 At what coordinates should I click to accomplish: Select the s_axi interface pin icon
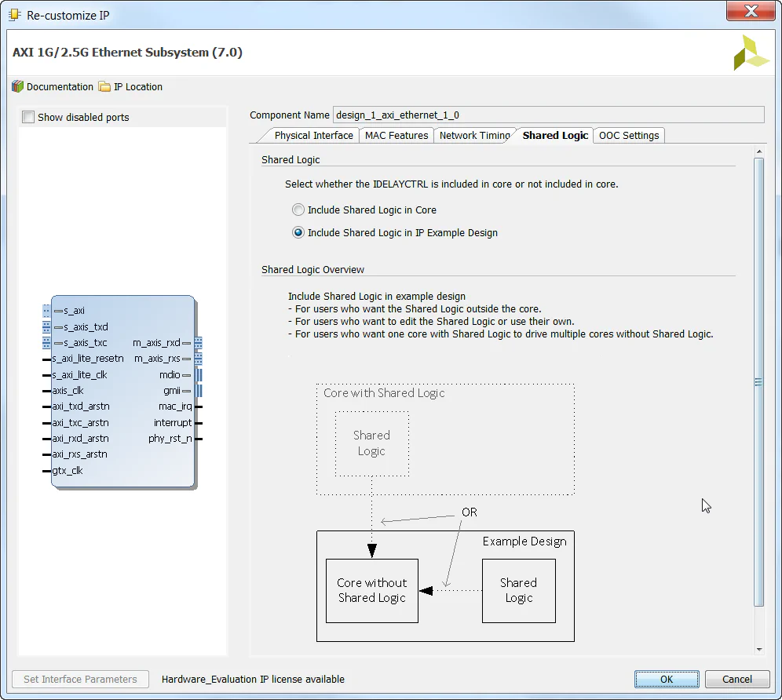59,310
